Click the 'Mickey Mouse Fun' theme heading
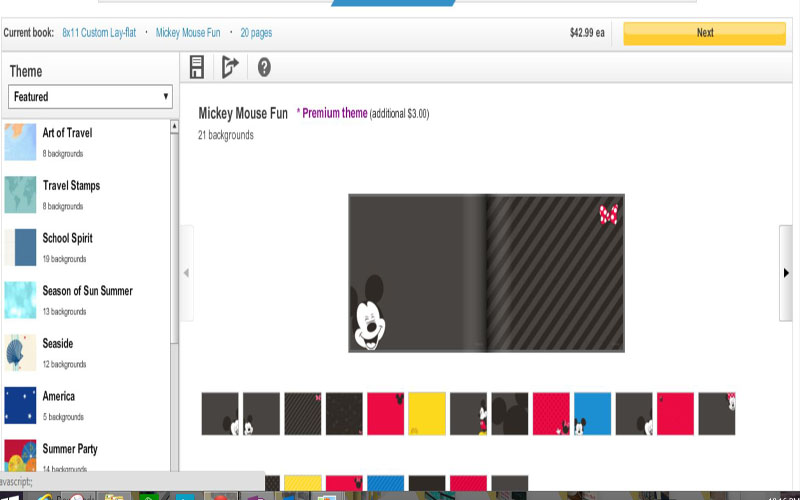 pos(243,113)
